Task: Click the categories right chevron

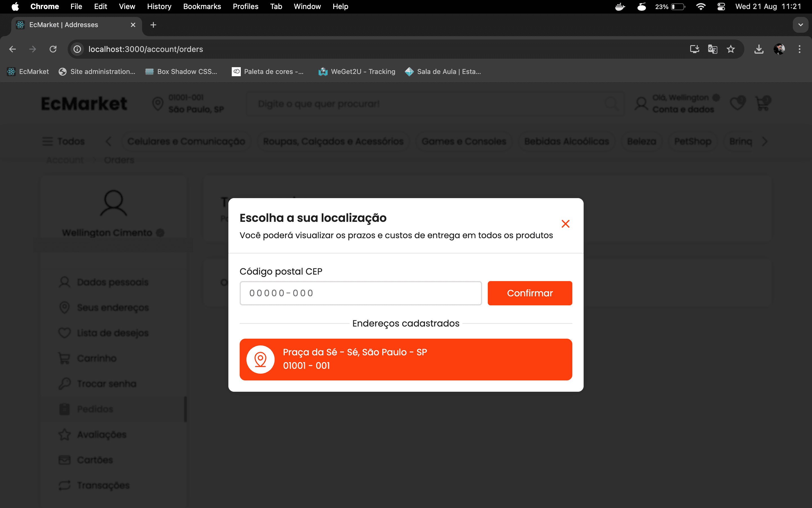Action: 765,141
